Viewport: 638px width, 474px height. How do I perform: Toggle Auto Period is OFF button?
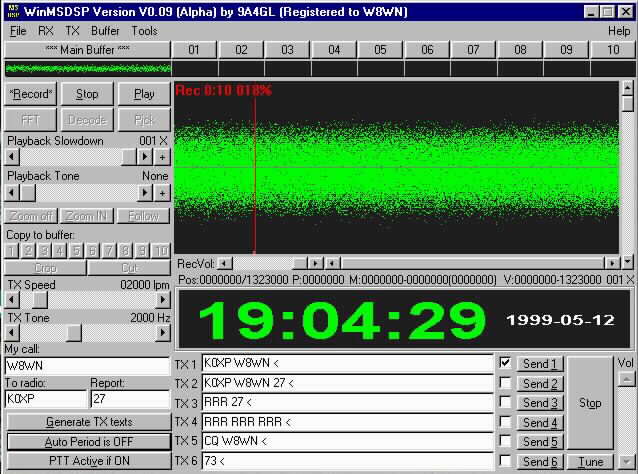pos(89,441)
